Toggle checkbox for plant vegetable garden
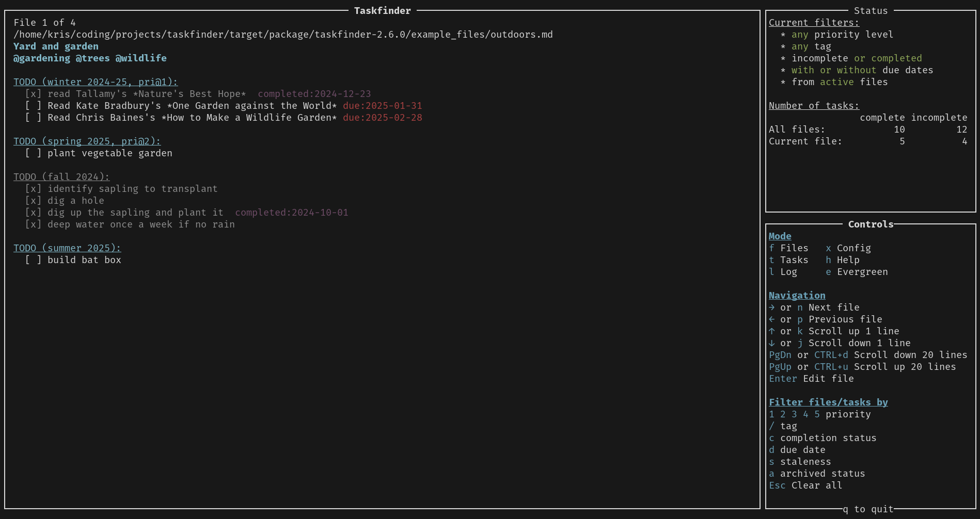The height and width of the screenshot is (519, 980). coord(33,153)
